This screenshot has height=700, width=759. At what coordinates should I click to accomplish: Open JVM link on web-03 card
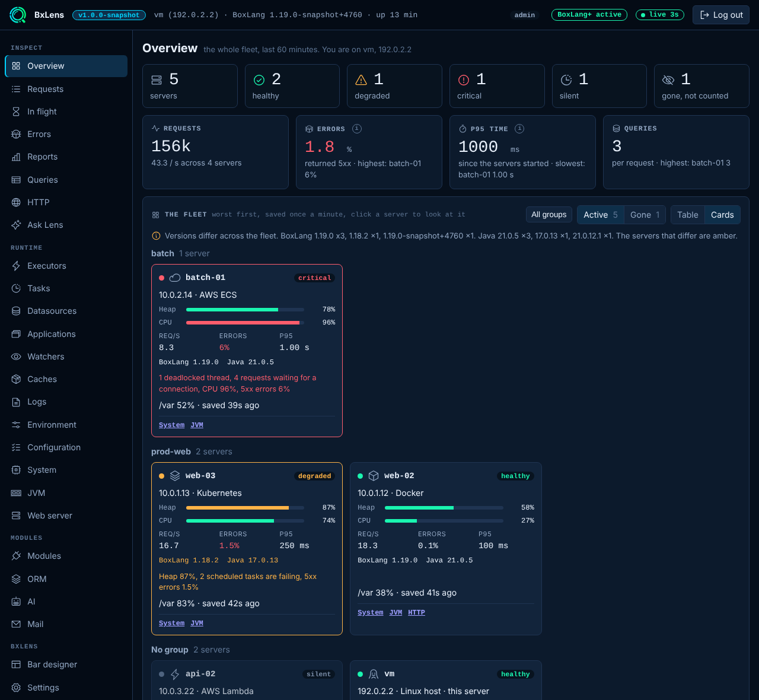[x=197, y=623]
